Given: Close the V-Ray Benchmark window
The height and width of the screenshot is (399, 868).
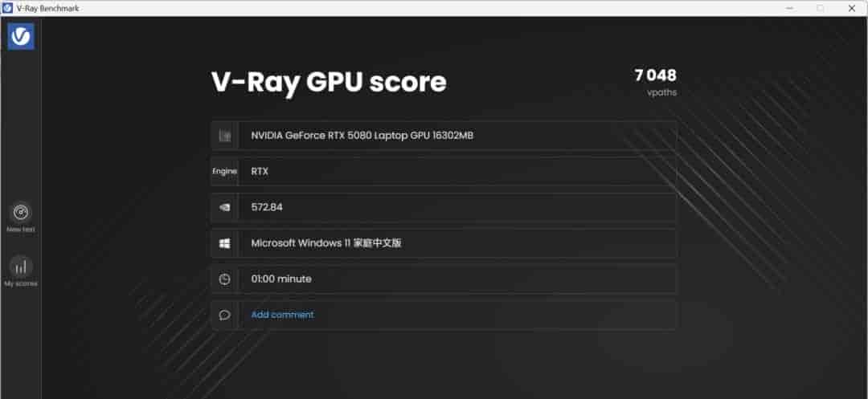Looking at the screenshot, I should [851, 8].
